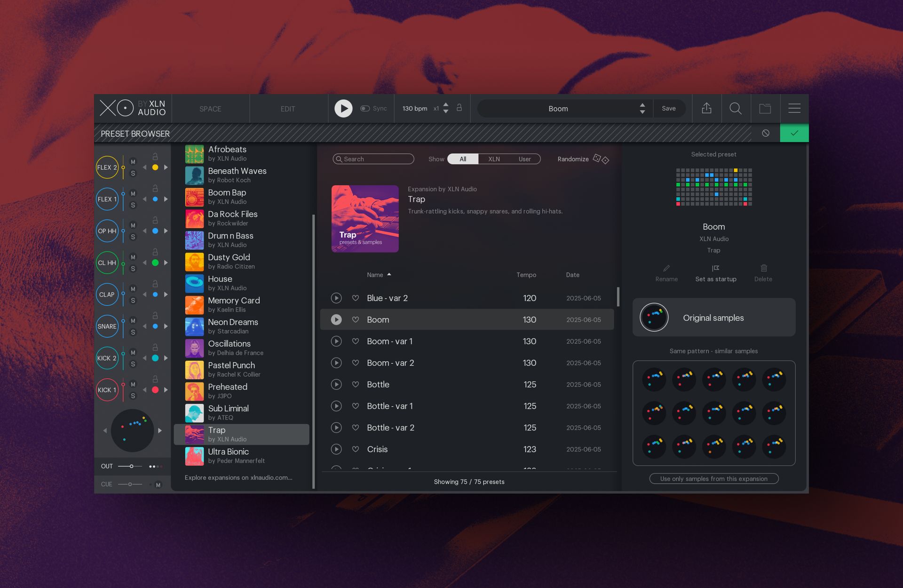
Task: Solo the SNARE channel
Action: [133, 332]
